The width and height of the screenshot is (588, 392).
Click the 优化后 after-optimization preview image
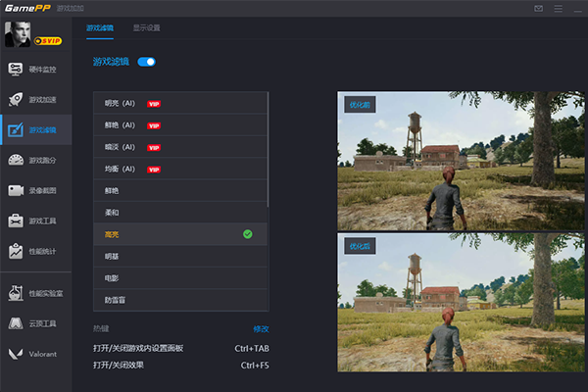point(461,303)
